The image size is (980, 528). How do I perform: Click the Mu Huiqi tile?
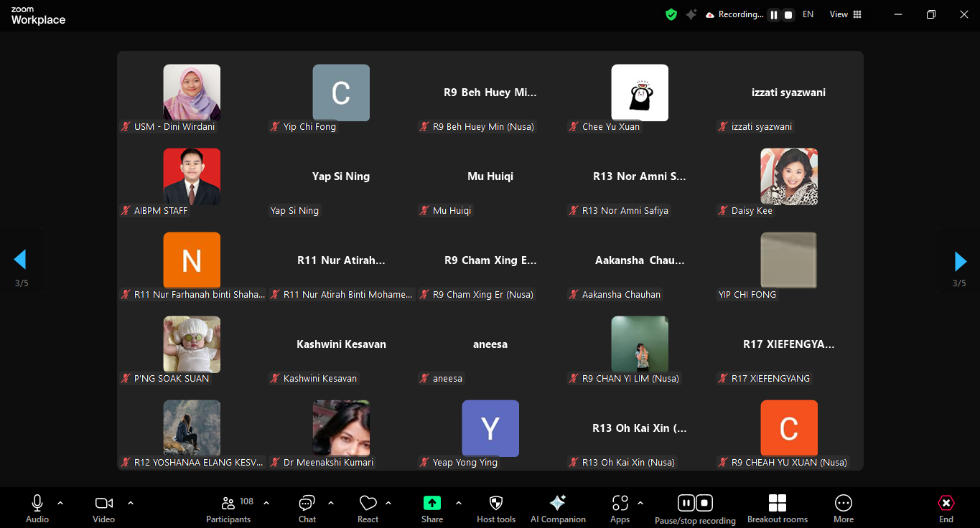coord(490,176)
